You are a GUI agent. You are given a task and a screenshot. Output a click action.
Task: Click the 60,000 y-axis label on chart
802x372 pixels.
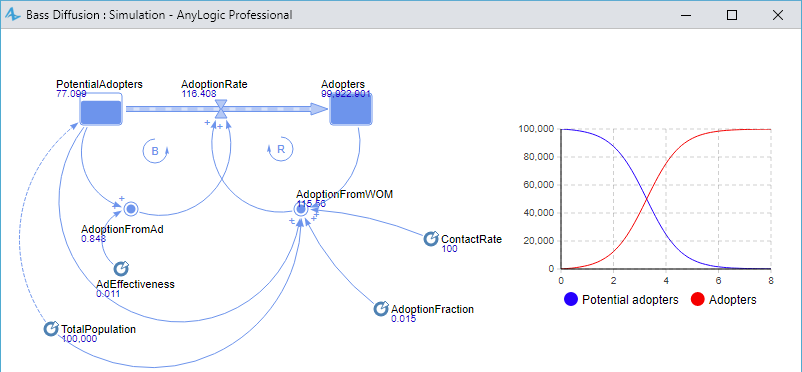pos(538,185)
